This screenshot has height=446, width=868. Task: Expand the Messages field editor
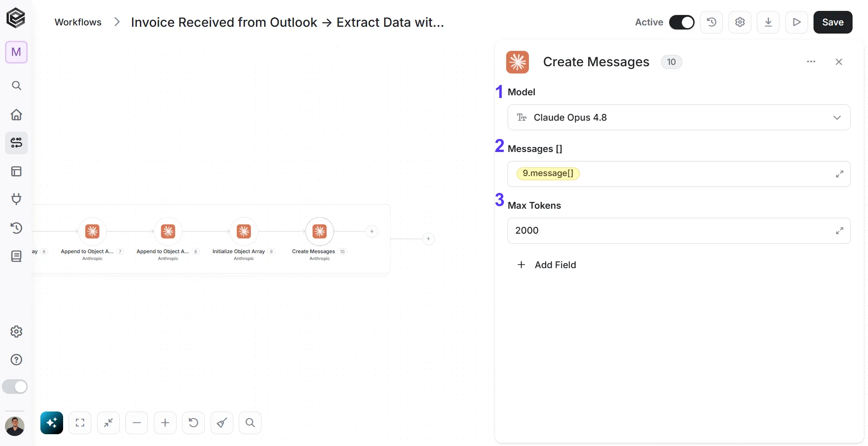839,174
